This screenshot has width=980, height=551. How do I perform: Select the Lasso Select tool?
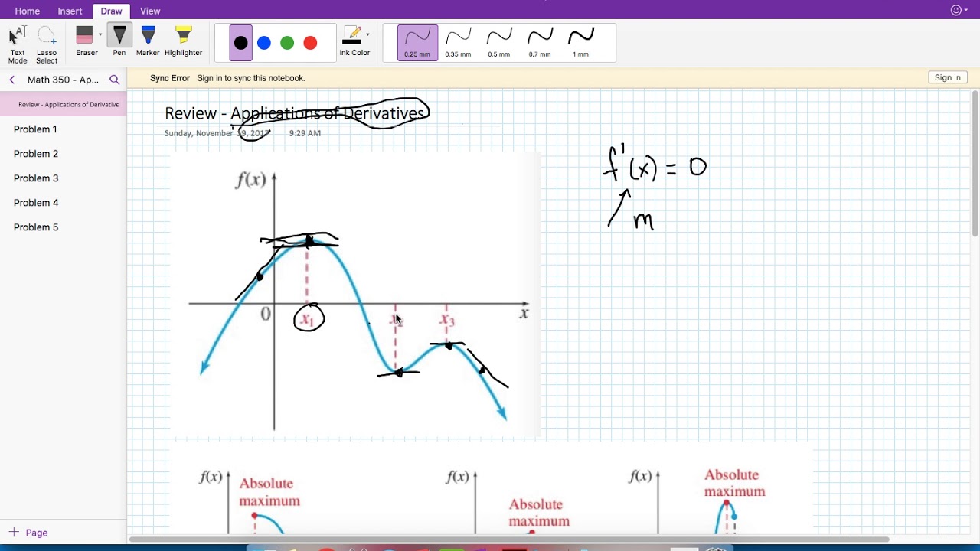tap(47, 44)
